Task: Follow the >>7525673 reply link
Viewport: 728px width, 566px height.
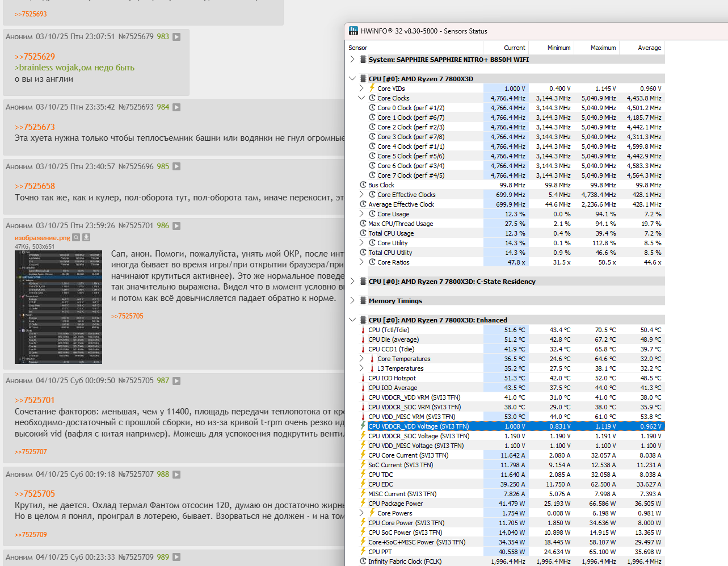Action: click(35, 127)
